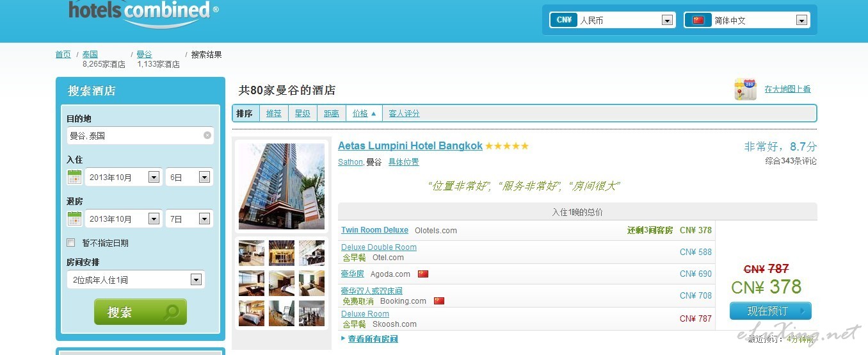Open the 简体中文 language dropdown

point(746,20)
